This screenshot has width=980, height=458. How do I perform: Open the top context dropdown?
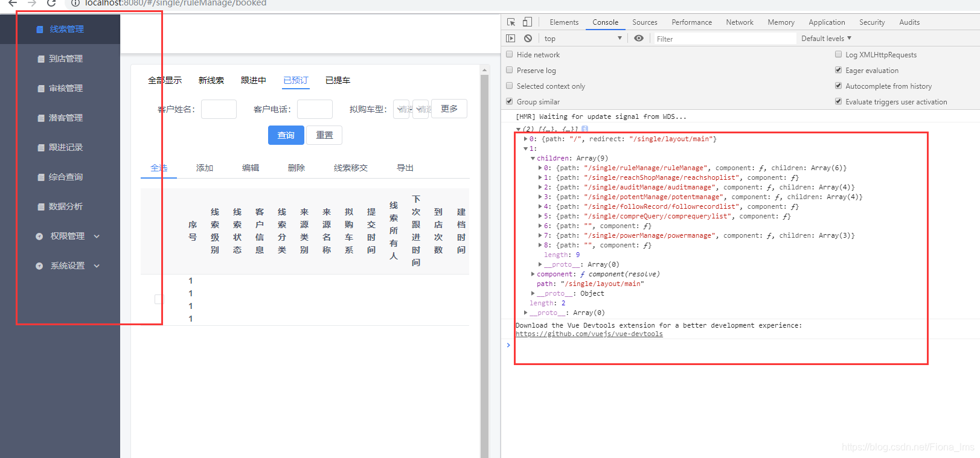coord(583,39)
